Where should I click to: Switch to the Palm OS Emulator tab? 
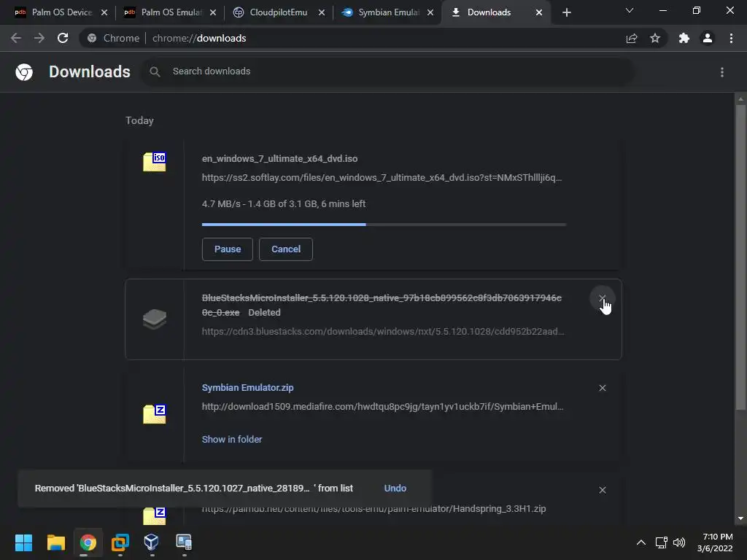click(171, 12)
